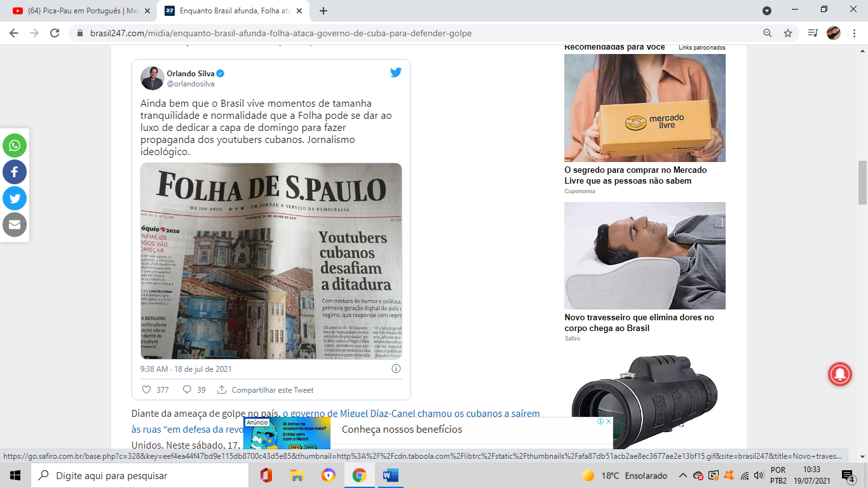Show hidden system tray icons

682,475
